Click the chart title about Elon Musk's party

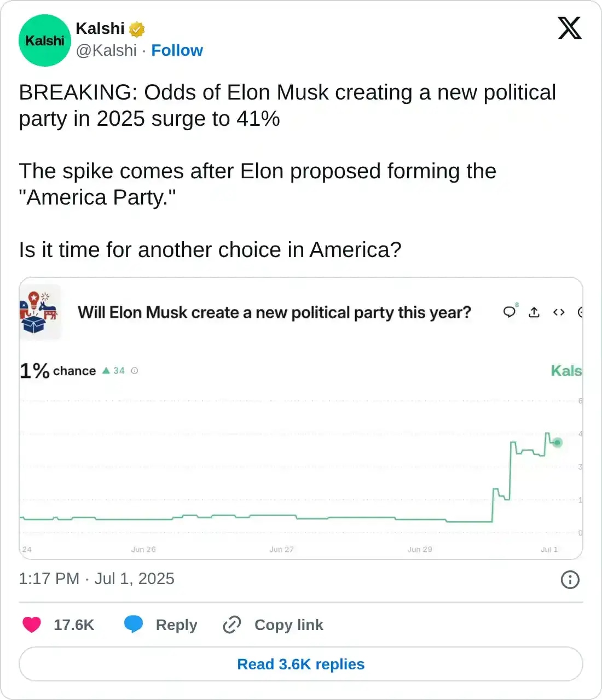[274, 312]
